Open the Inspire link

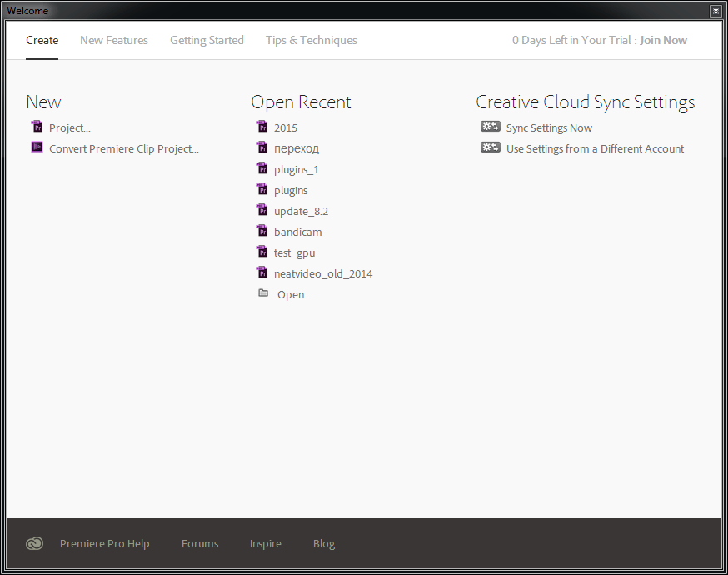tap(266, 543)
